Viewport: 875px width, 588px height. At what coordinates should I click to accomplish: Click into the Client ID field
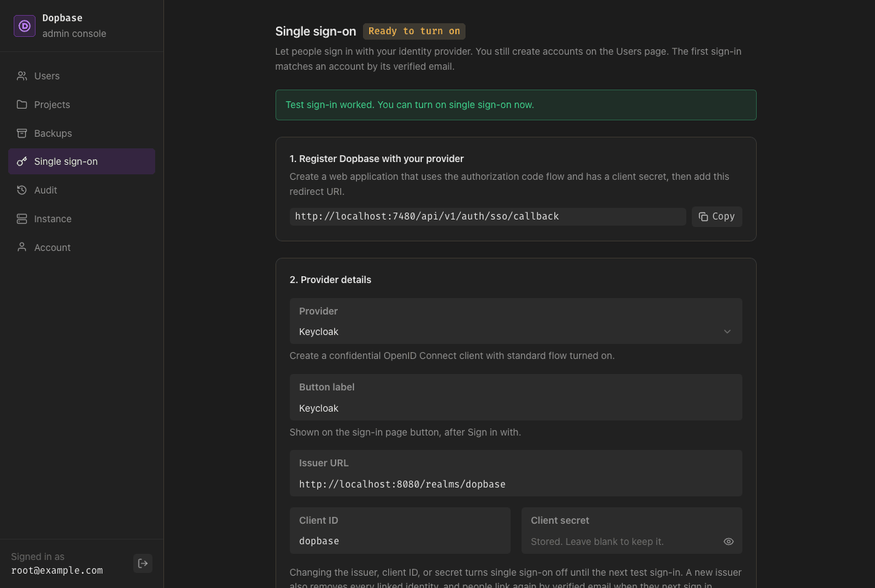pos(400,531)
